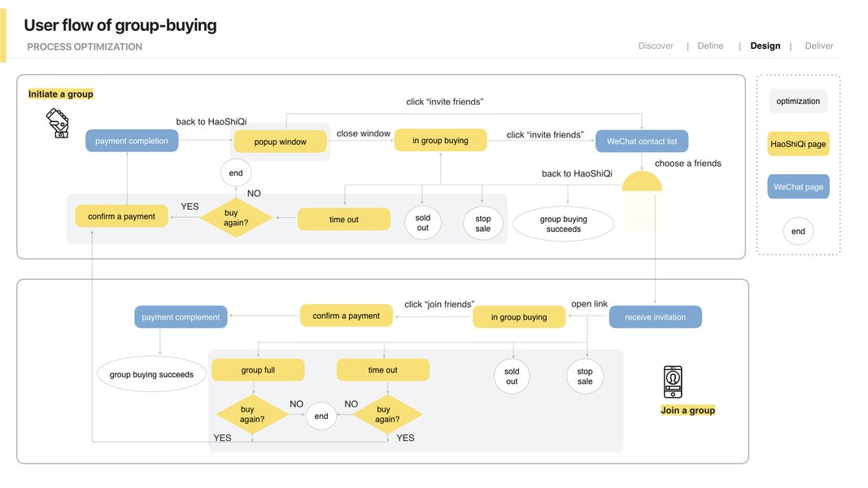The height and width of the screenshot is (488, 868).
Task: Click the payment complement node
Action: pos(181,317)
